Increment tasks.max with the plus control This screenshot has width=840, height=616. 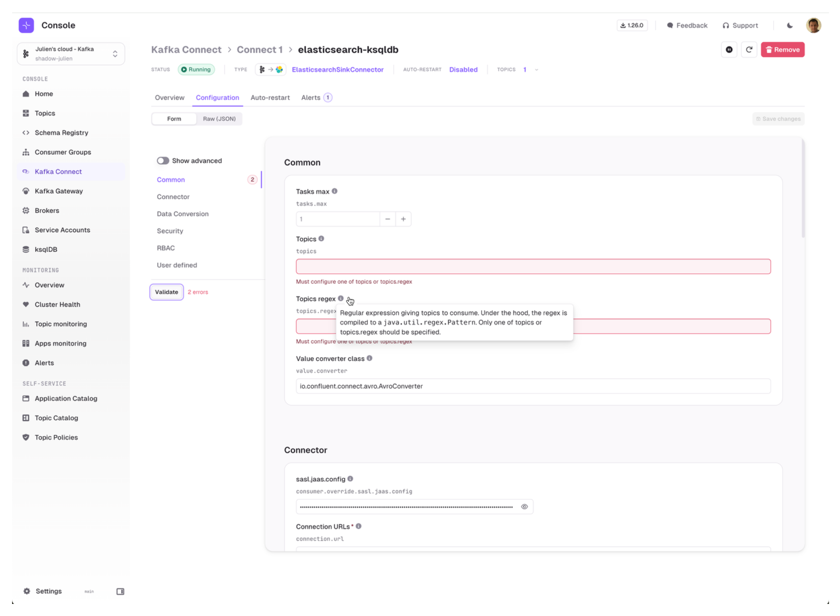[x=403, y=219]
